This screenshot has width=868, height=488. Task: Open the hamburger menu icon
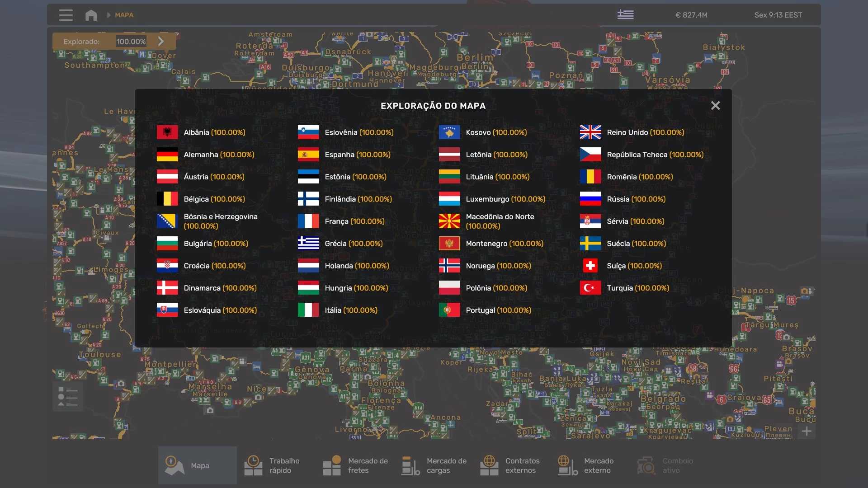tap(66, 15)
